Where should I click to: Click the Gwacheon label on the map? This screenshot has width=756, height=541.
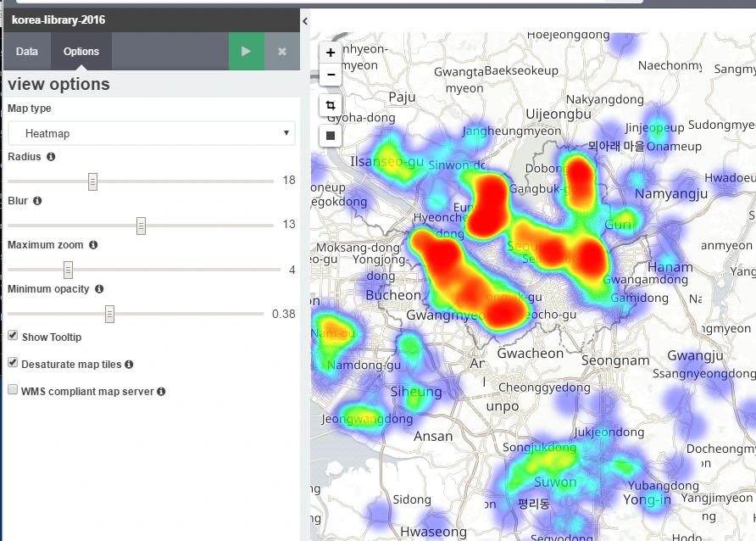point(531,354)
